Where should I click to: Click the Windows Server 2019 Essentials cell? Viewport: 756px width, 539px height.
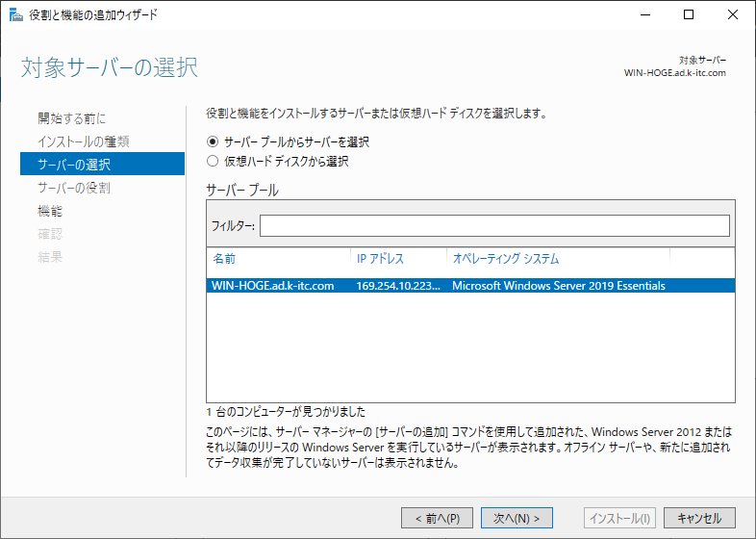click(559, 286)
